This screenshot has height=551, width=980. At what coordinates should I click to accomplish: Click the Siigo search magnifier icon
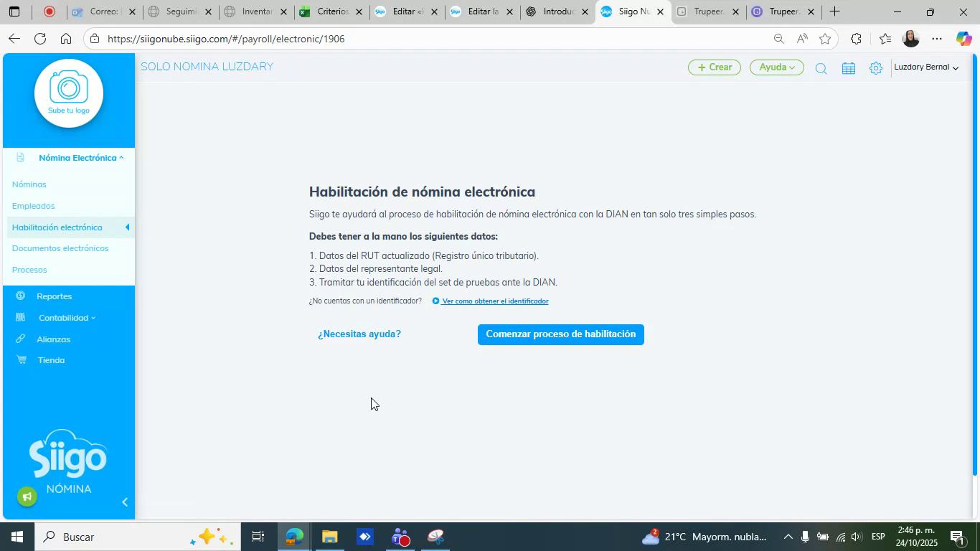tap(821, 68)
